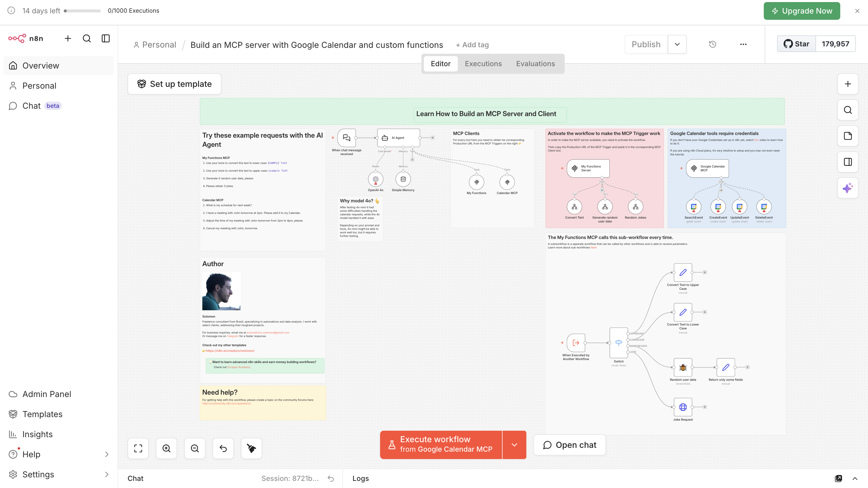Click Add tag next to workflow title

click(x=472, y=45)
